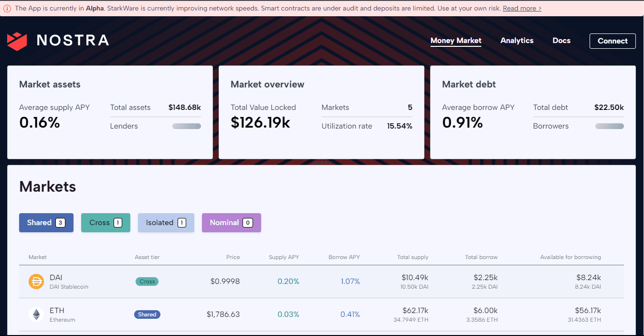Click the Lenders count placeholder bar
This screenshot has height=336, width=644.
coord(187,126)
